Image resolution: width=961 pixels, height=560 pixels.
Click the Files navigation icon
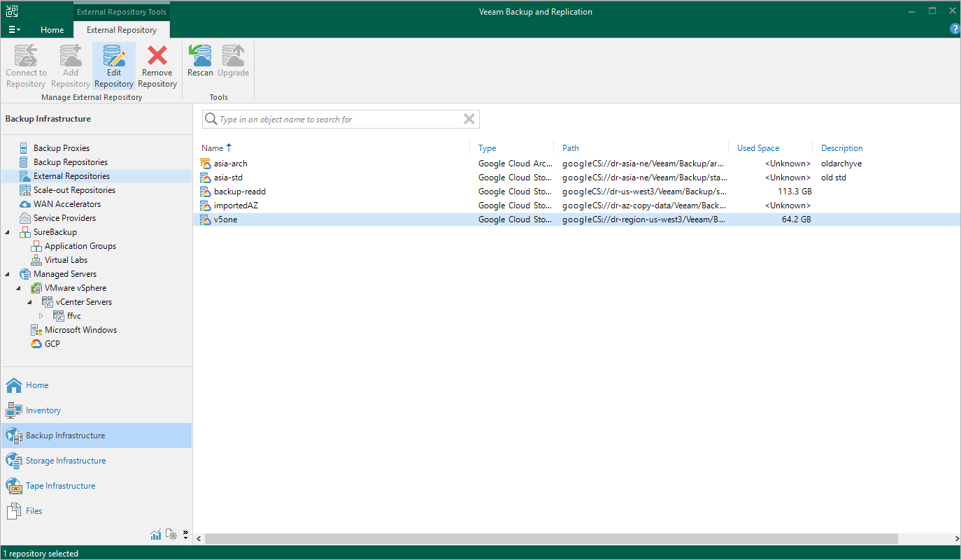pyautogui.click(x=14, y=511)
